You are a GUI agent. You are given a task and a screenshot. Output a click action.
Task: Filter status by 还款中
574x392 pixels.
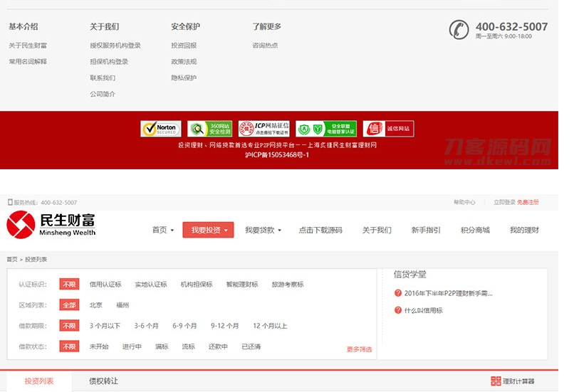(x=218, y=346)
